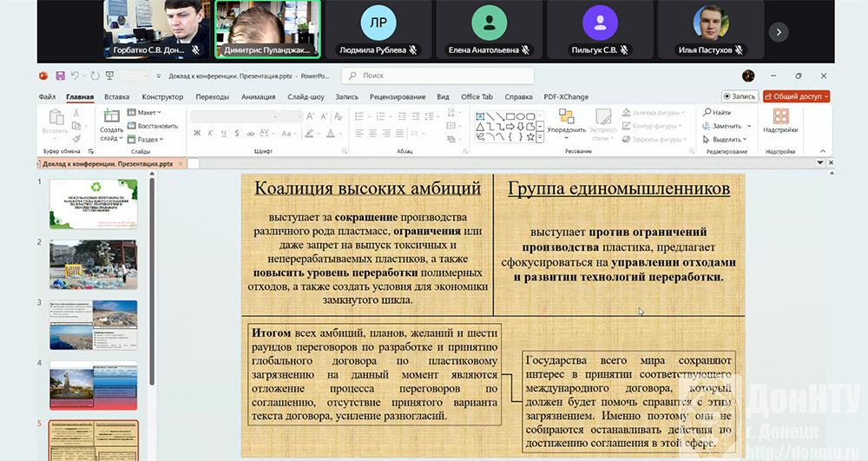The image size is (868, 461).
Task: Click the Найти search tool
Action: (x=717, y=112)
